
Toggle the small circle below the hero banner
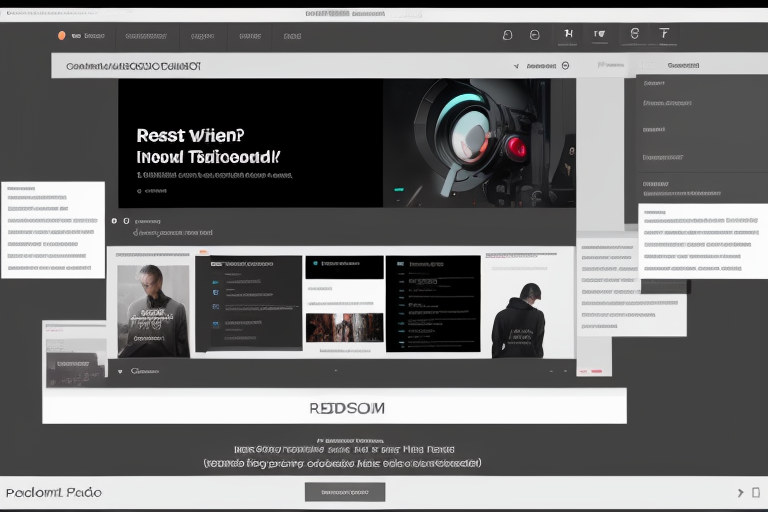tap(114, 220)
